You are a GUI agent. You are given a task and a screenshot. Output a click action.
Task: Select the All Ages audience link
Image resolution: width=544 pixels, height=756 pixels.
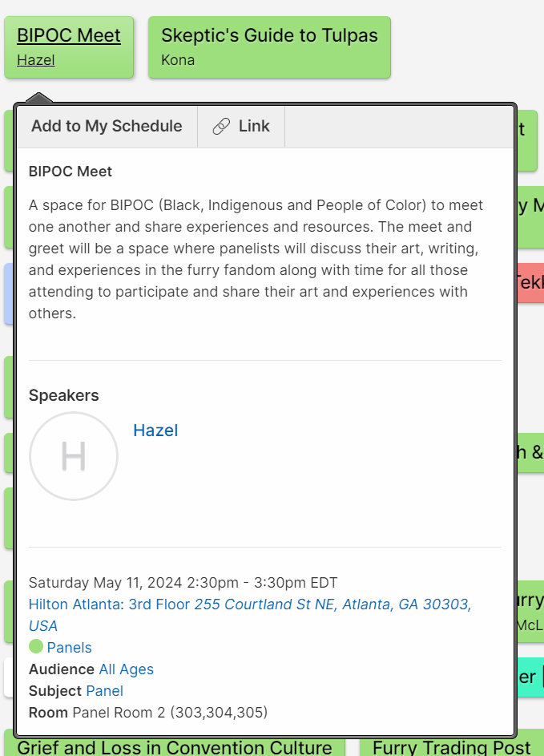(126, 669)
